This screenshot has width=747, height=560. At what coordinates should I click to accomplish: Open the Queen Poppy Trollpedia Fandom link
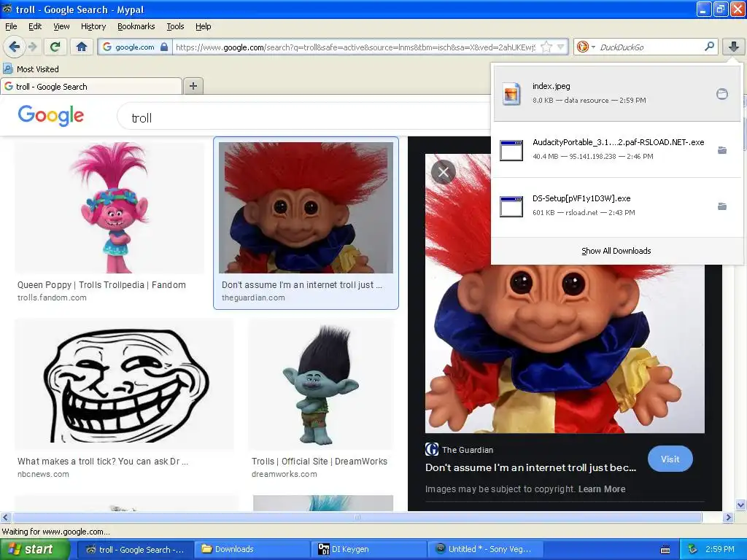point(101,285)
